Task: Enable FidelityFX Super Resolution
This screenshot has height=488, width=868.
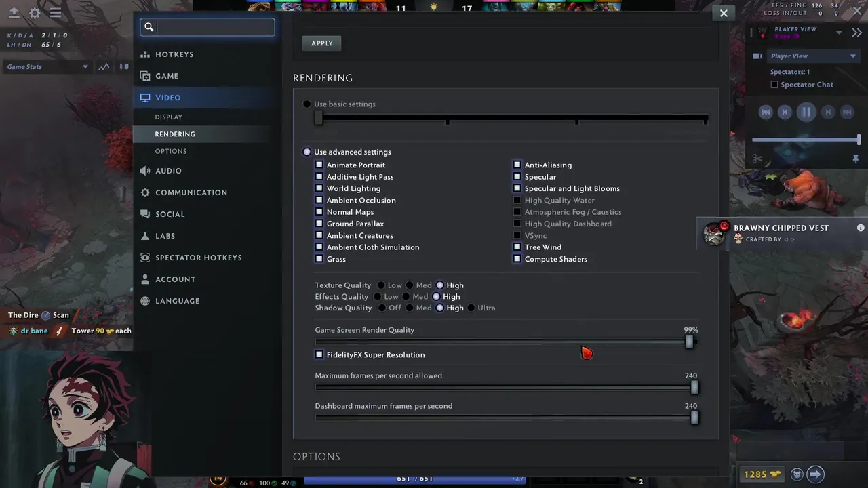Action: [319, 354]
